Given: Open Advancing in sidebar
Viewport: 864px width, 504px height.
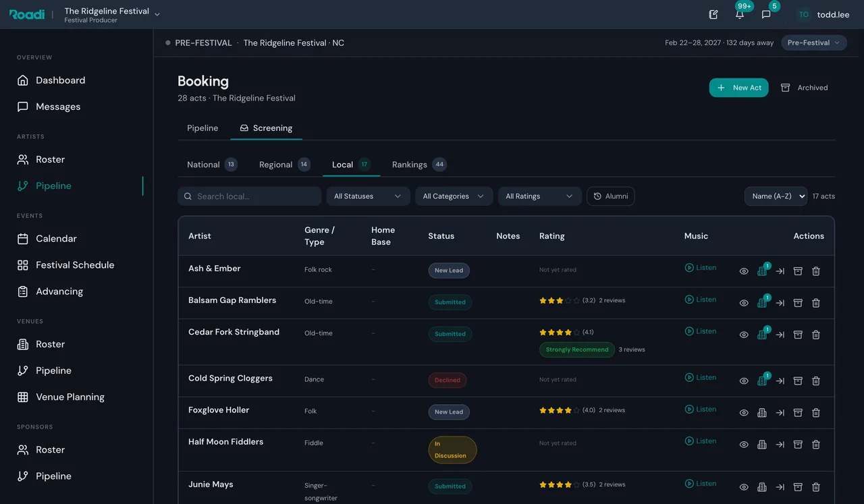Looking at the screenshot, I should click(x=76, y=291).
